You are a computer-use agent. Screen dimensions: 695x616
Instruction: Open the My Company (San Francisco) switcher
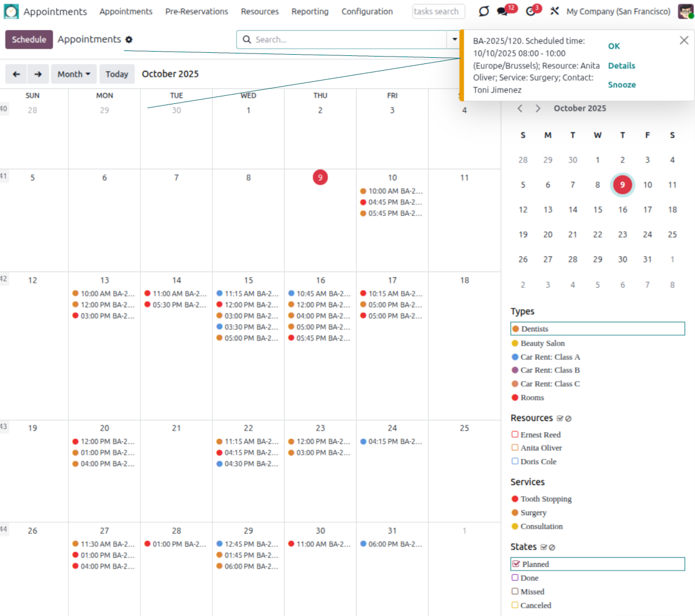(x=618, y=12)
